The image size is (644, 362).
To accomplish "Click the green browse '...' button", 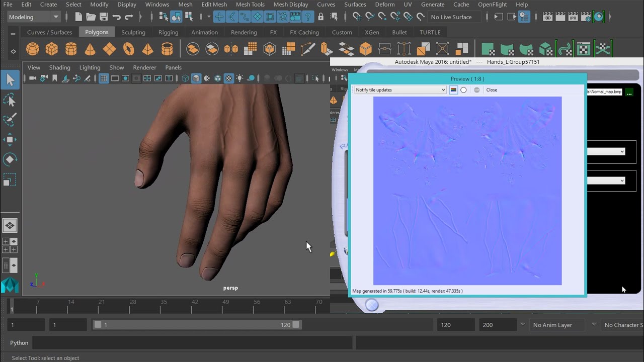I will [629, 92].
